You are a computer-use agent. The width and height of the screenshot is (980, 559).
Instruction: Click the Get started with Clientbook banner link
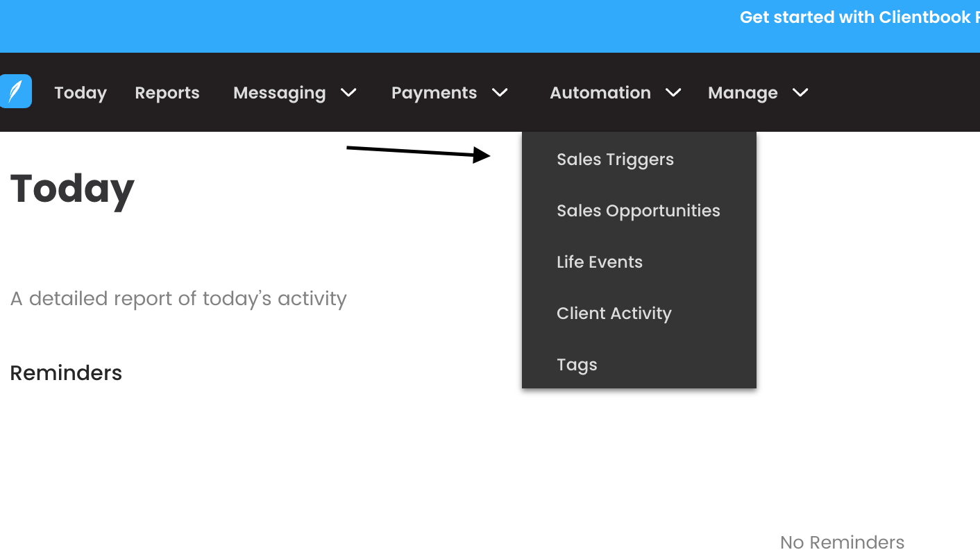click(859, 17)
